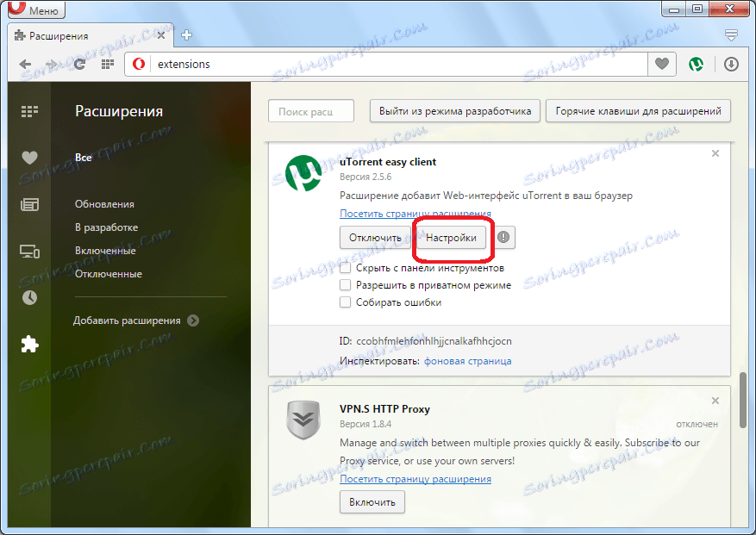Click the speed dial grid icon in sidebar

pos(29,110)
